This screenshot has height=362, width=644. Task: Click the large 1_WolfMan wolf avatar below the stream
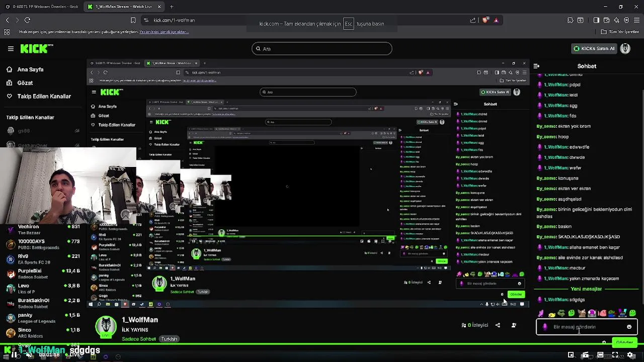tap(106, 327)
